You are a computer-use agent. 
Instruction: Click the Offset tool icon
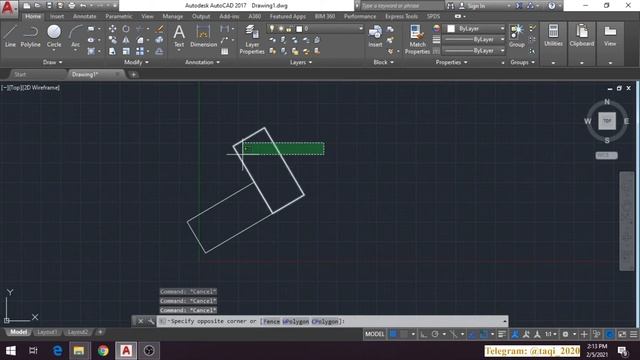click(160, 51)
